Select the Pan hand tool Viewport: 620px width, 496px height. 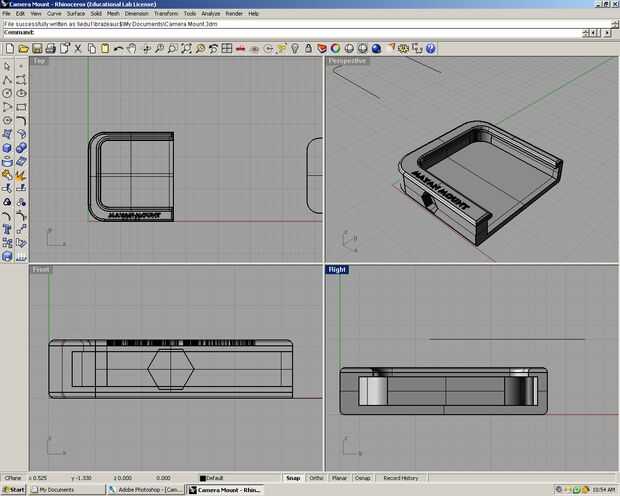point(132,49)
